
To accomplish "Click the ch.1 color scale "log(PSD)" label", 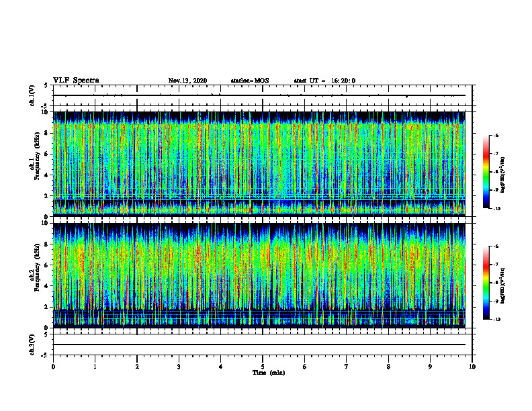I will (x=503, y=175).
